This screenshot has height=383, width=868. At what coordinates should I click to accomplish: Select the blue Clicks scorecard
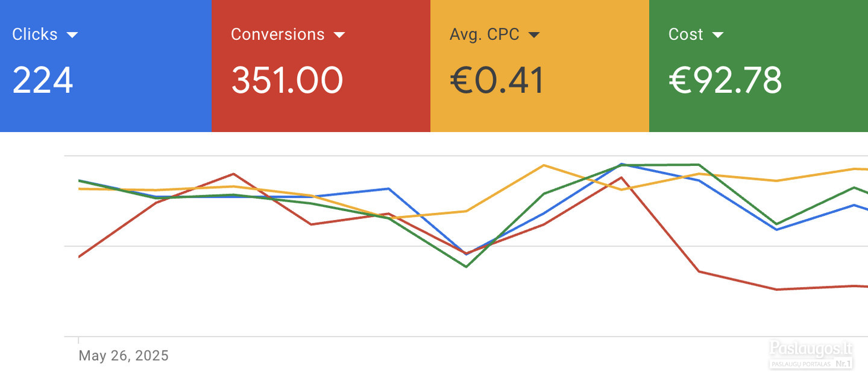[106, 66]
